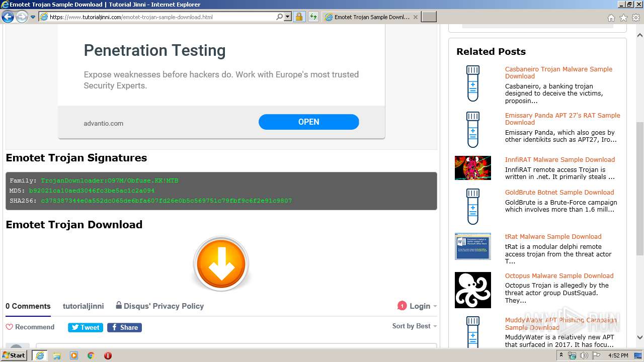Click the page scrollbar up arrow

click(640, 35)
